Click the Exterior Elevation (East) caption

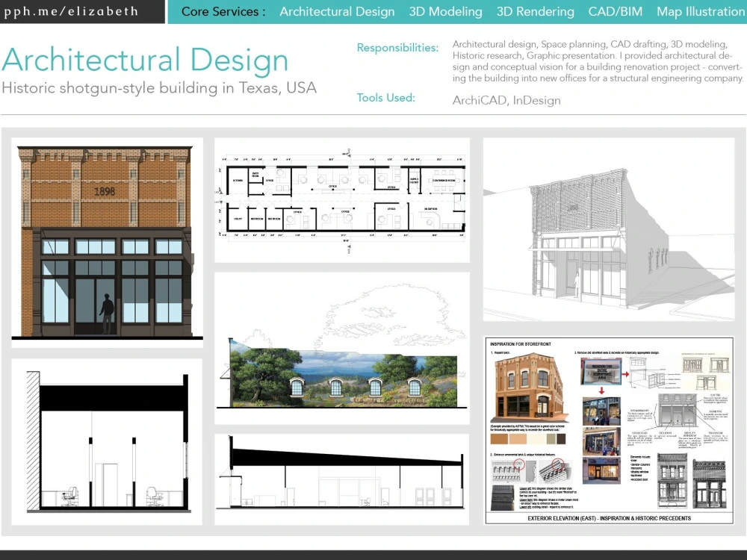coord(609,518)
